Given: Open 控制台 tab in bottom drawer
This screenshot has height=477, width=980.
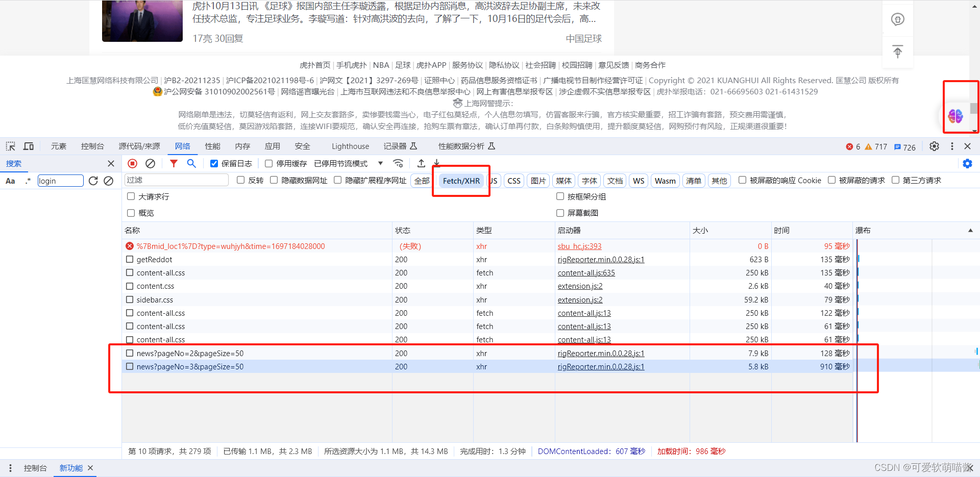Looking at the screenshot, I should (35, 468).
